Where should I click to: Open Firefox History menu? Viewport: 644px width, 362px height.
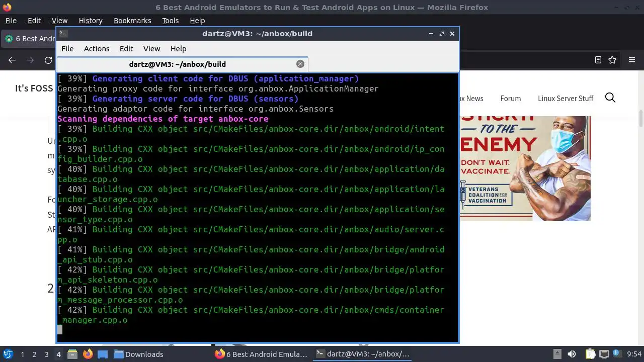pos(91,21)
